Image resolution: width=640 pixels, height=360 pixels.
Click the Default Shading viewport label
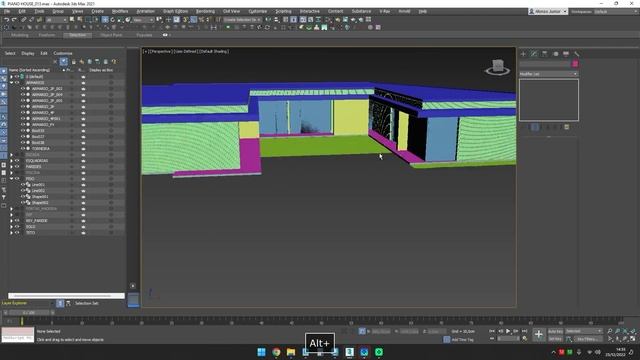[214, 51]
